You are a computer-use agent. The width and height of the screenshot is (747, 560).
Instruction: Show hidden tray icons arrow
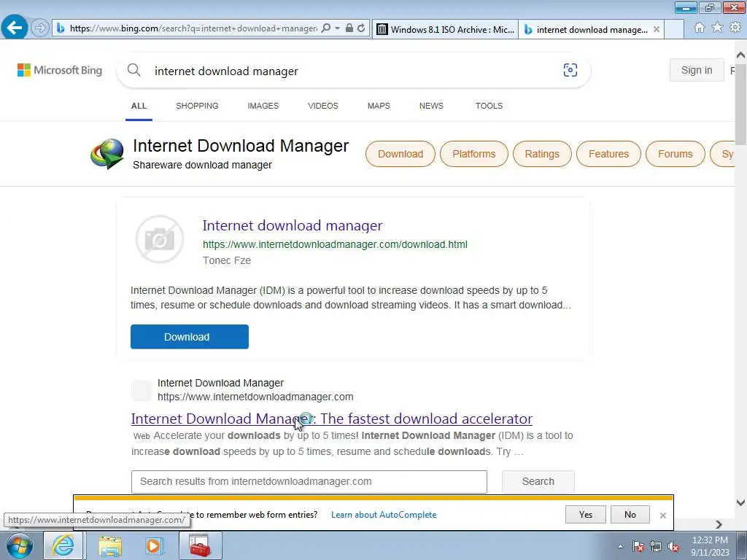pos(620,546)
